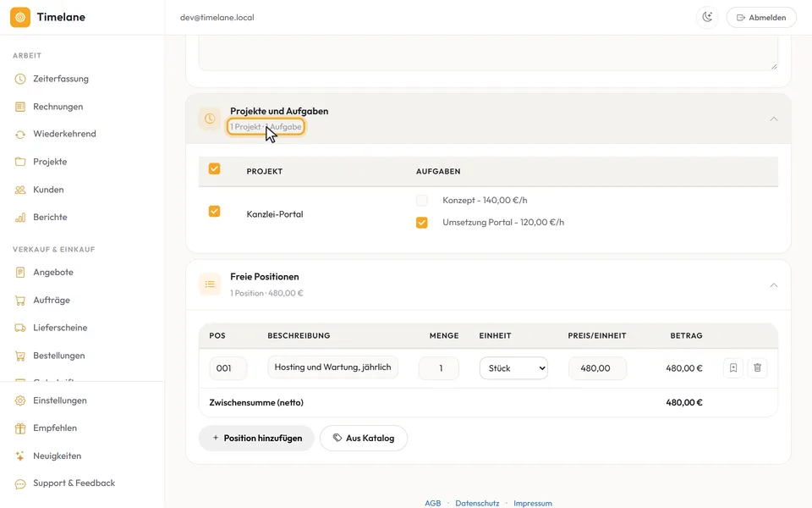
Task: Click dev@timelane.local account text
Action: click(x=217, y=18)
